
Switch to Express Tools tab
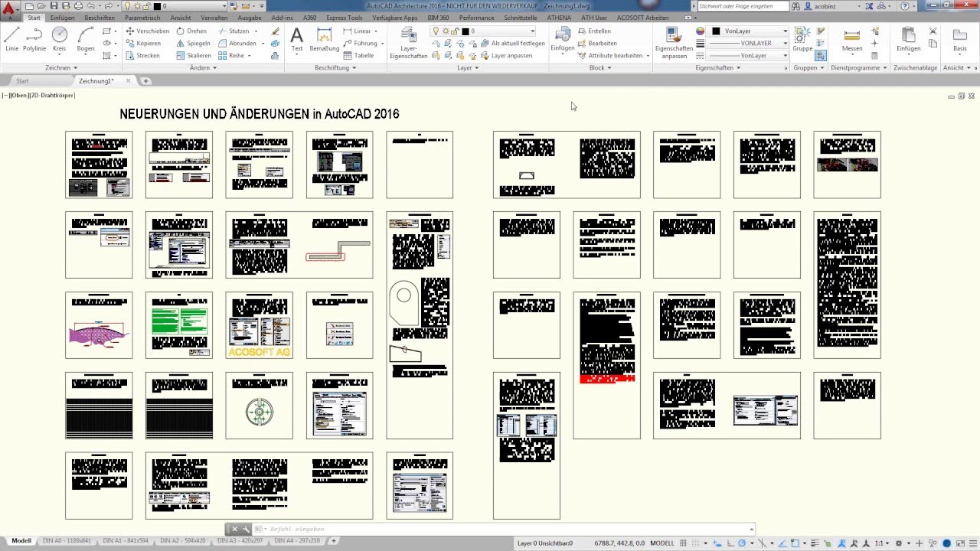click(345, 18)
